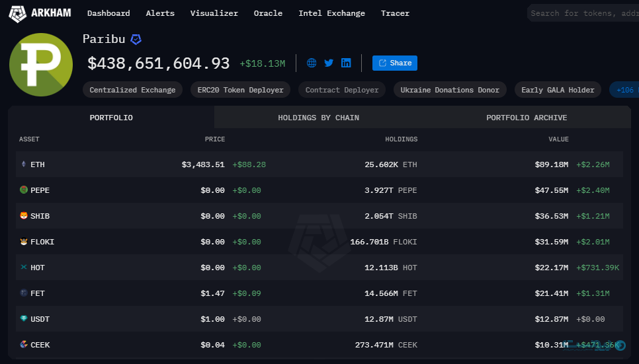The image size is (639, 364).
Task: Click the token search field
Action: coord(583,13)
